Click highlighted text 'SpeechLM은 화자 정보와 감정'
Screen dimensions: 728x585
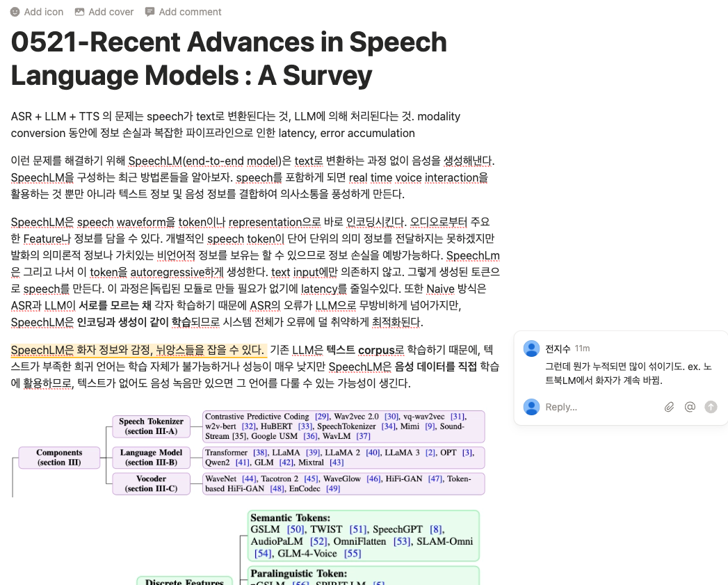[x=81, y=350]
